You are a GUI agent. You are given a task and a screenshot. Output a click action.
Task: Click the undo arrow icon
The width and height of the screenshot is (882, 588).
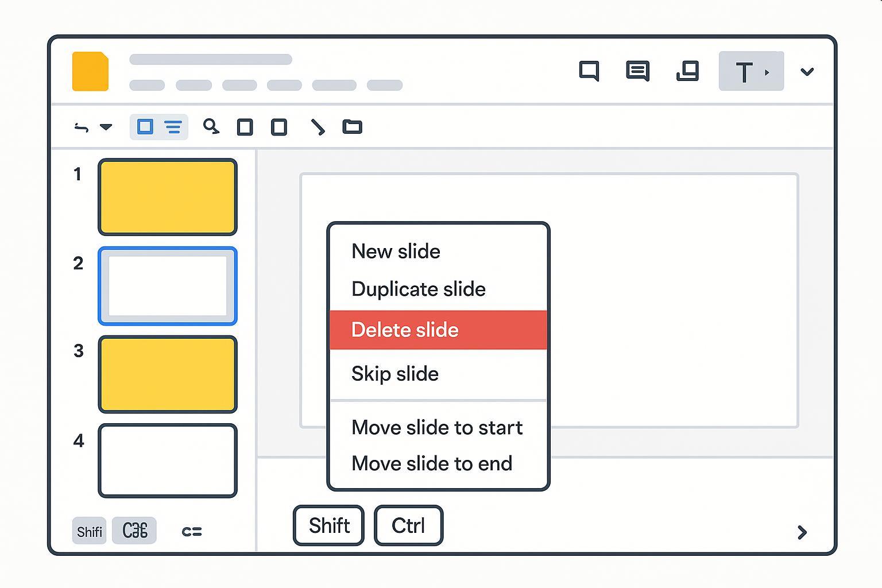click(82, 127)
